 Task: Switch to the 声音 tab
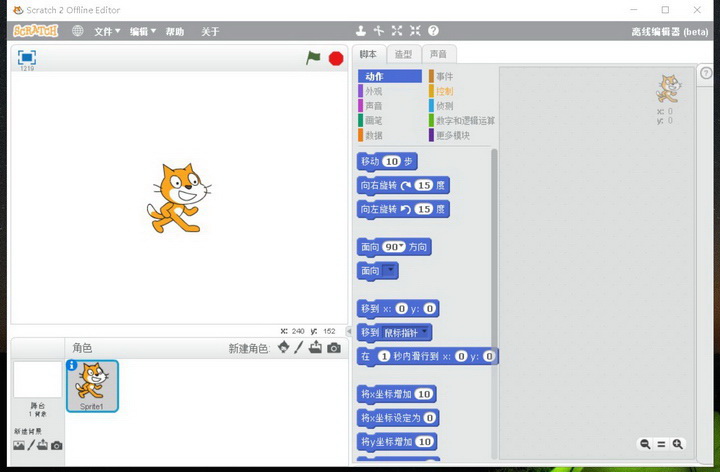click(437, 54)
